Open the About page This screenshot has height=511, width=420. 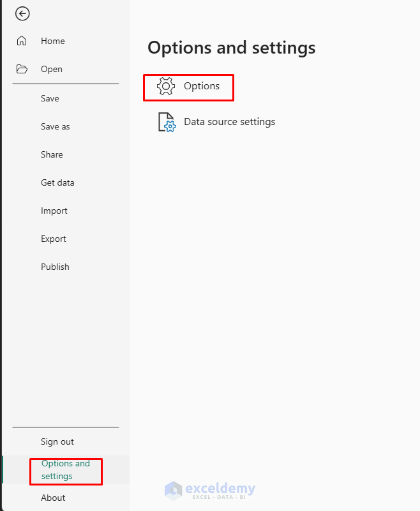[52, 498]
